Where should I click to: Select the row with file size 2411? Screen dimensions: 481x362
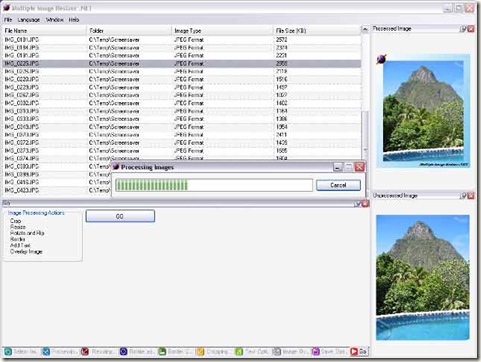[182, 135]
